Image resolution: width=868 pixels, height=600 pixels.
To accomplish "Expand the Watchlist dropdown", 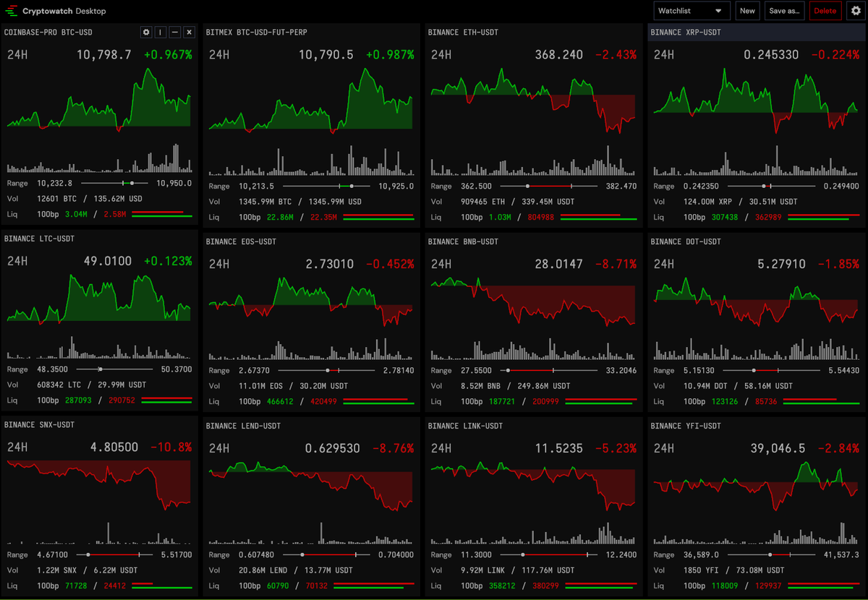I will 692,11.
